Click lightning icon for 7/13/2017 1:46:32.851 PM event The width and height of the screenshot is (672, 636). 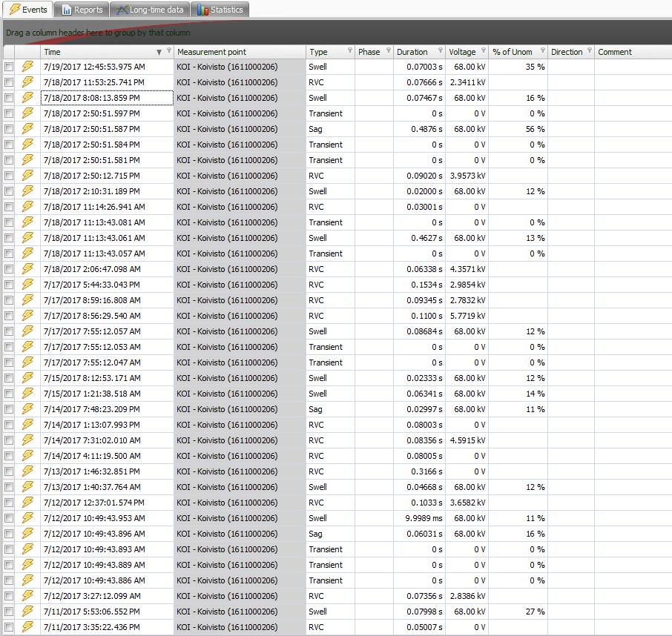[27, 471]
